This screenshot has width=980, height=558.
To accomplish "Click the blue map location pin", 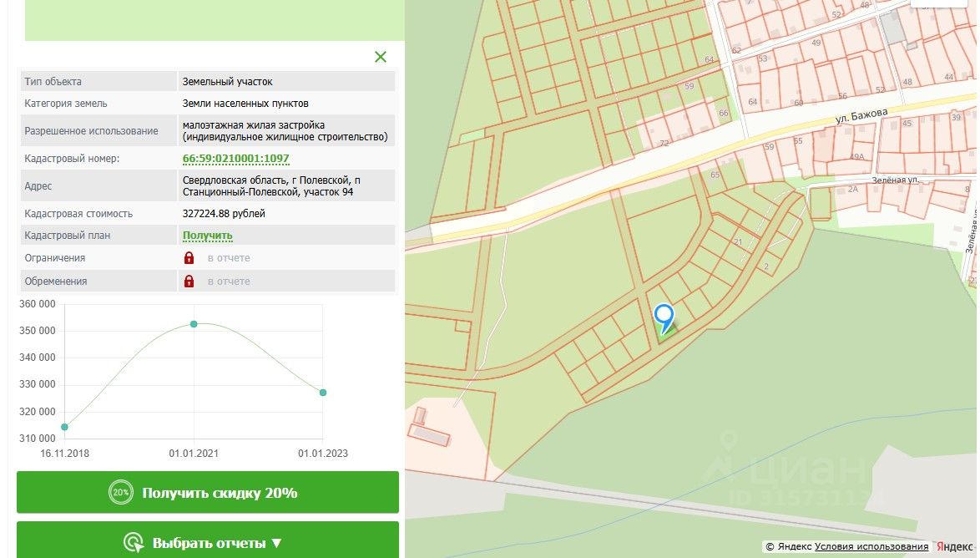I will (664, 317).
